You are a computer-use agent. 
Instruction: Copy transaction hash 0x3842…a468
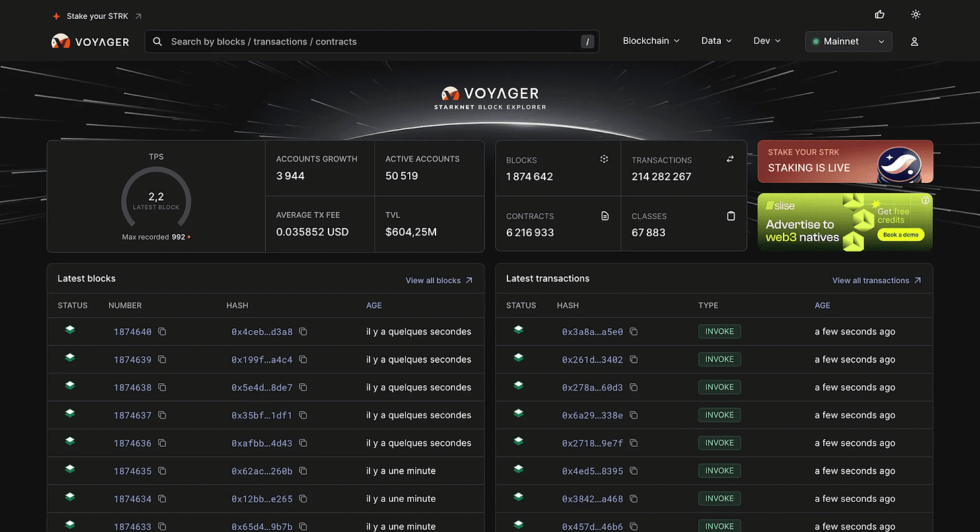coord(633,499)
